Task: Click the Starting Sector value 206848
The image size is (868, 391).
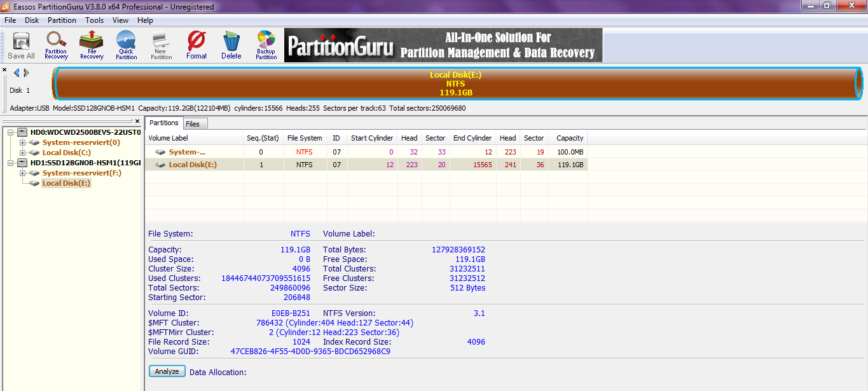Action: (x=297, y=297)
